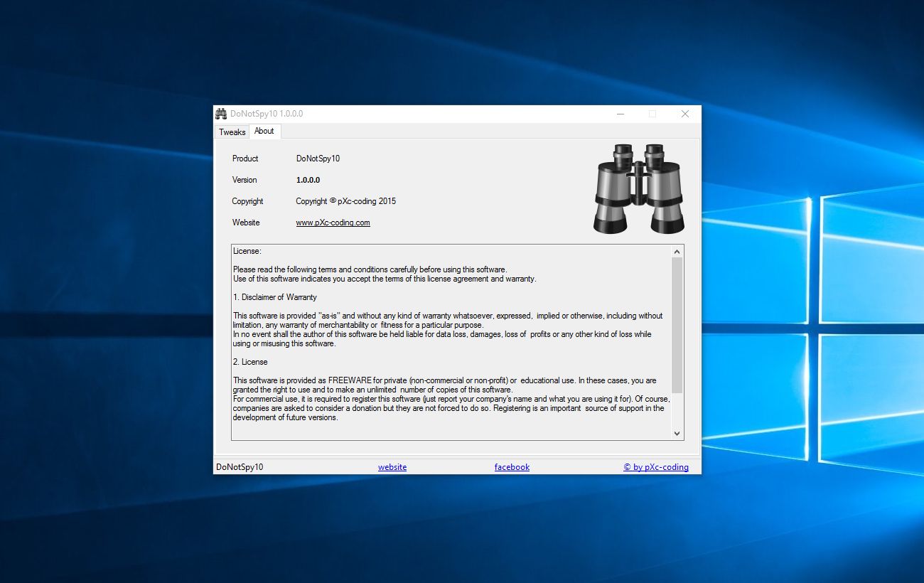Click the "Product" field label
This screenshot has width=924, height=583.
click(x=245, y=159)
